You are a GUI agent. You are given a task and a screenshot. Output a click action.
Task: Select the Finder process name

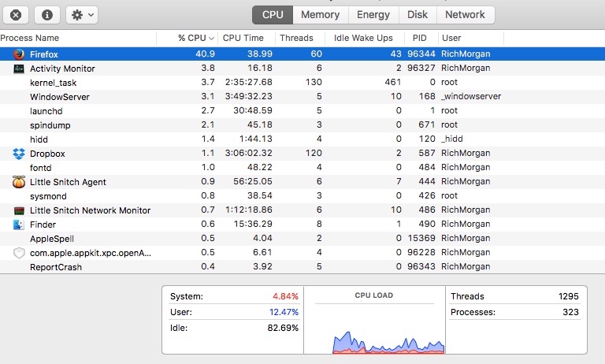pos(43,225)
